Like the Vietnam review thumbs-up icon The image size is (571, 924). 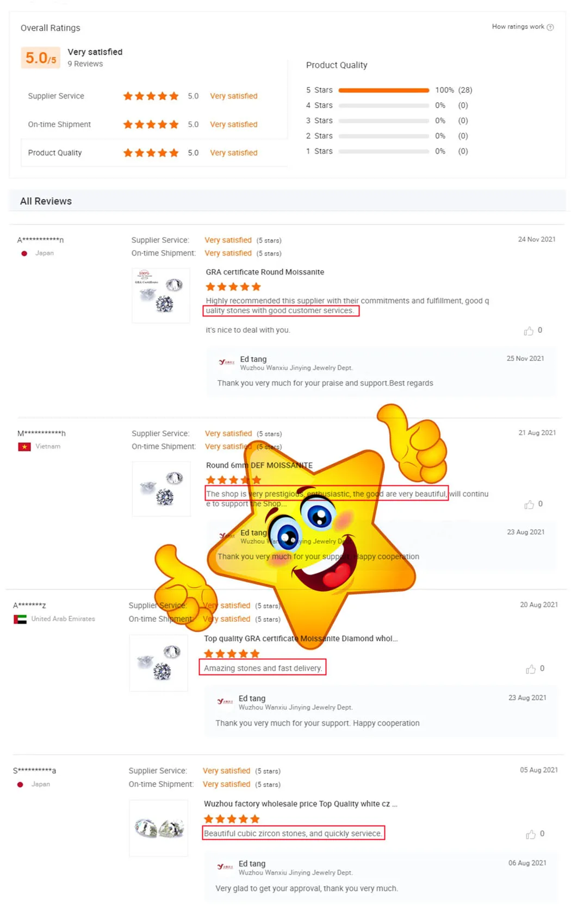529,504
